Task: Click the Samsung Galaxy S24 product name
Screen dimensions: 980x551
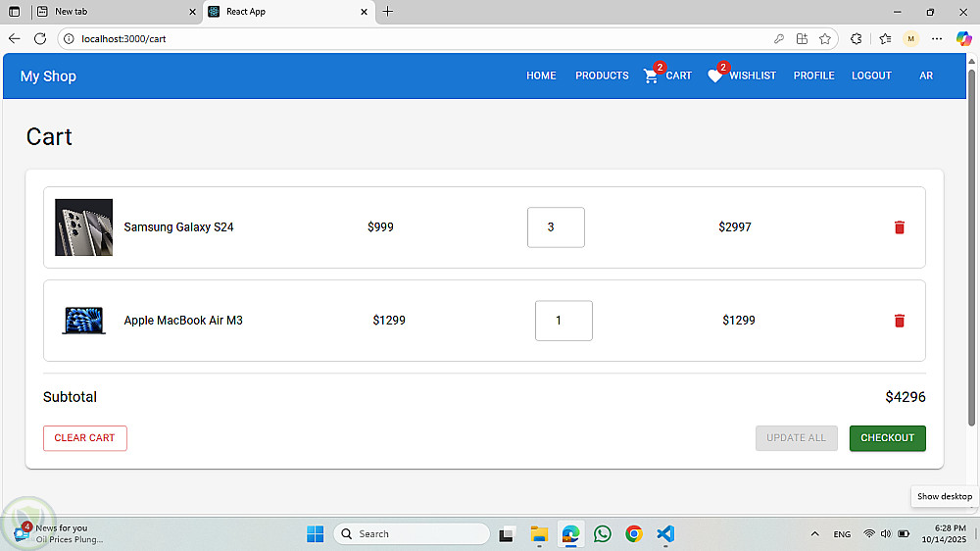Action: click(x=178, y=227)
